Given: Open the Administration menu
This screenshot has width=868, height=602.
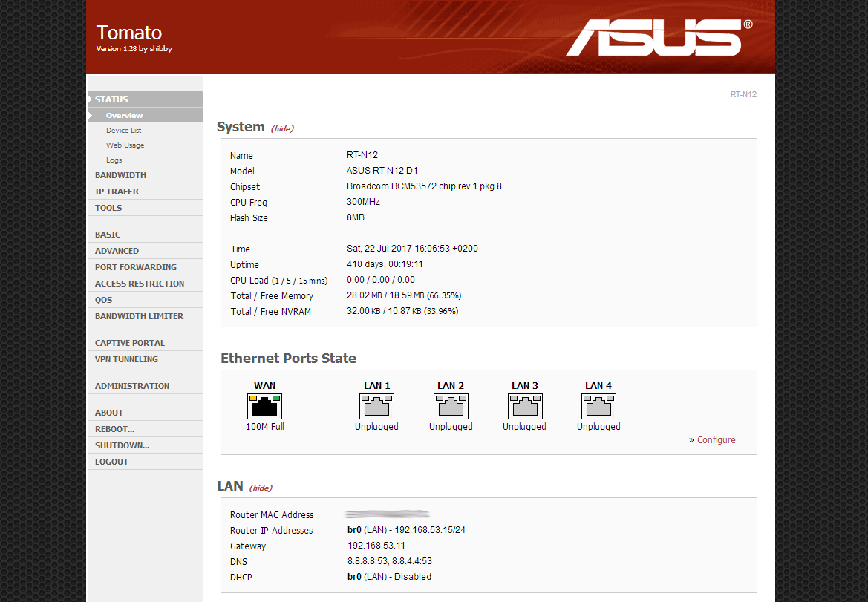Looking at the screenshot, I should click(146, 386).
